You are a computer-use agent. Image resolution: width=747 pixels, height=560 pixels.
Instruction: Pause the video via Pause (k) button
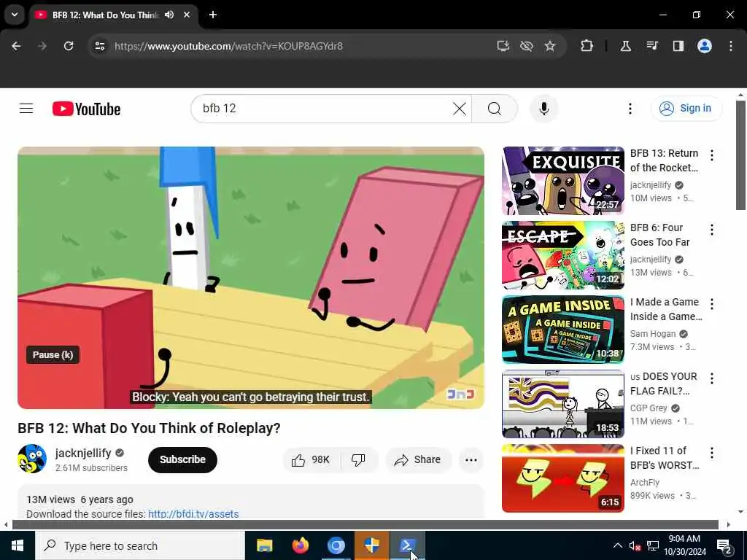point(53,355)
